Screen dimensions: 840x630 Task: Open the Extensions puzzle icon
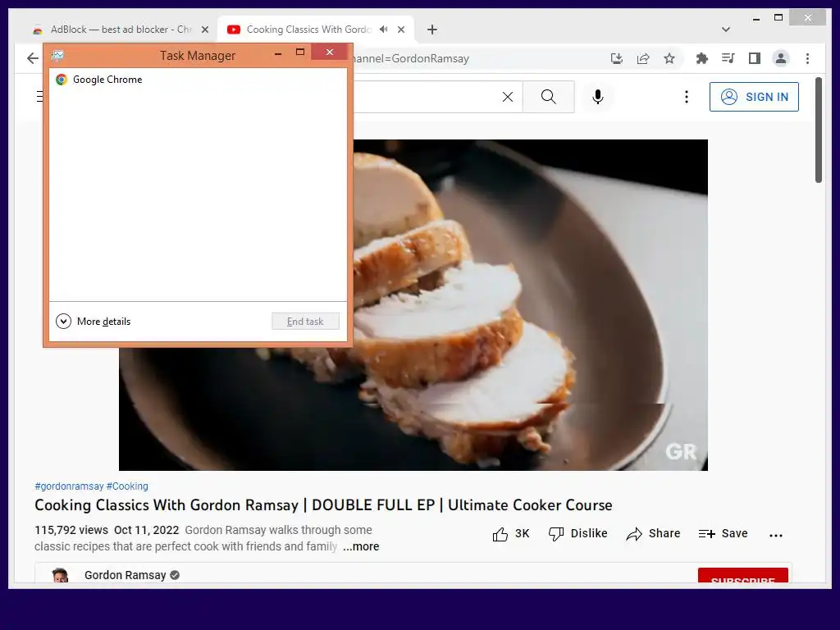click(702, 58)
